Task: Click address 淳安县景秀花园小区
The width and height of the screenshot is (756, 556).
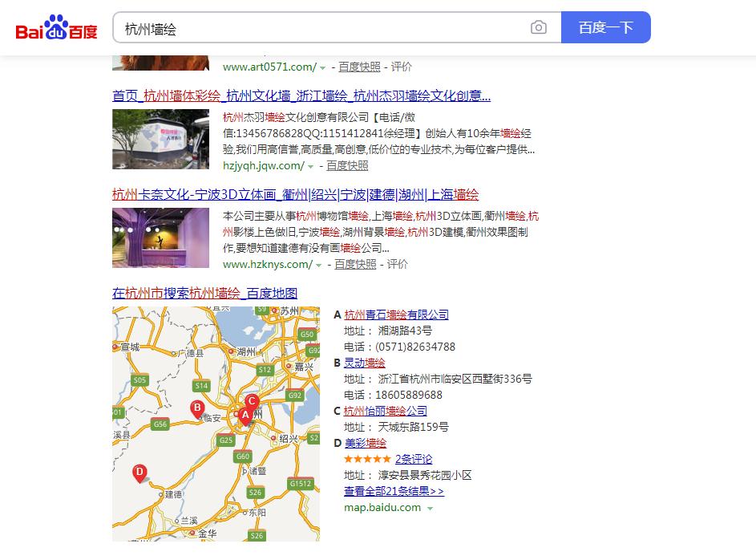Action: tap(425, 475)
